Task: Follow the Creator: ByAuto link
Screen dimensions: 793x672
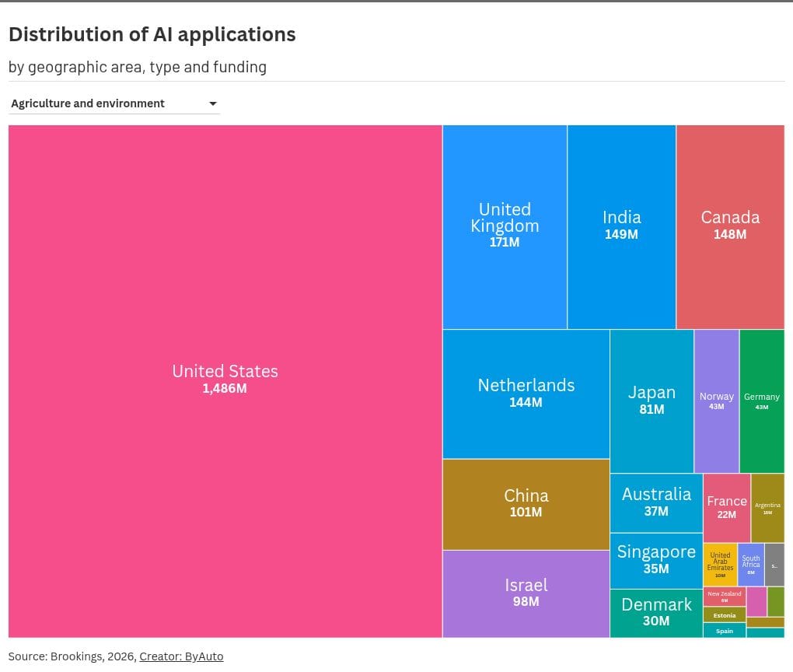Action: coord(181,656)
